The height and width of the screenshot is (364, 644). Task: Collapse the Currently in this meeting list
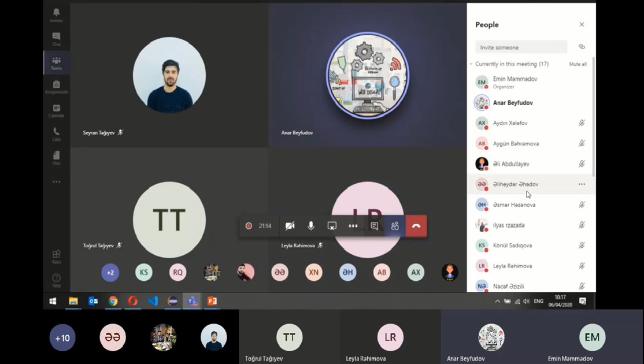[471, 64]
